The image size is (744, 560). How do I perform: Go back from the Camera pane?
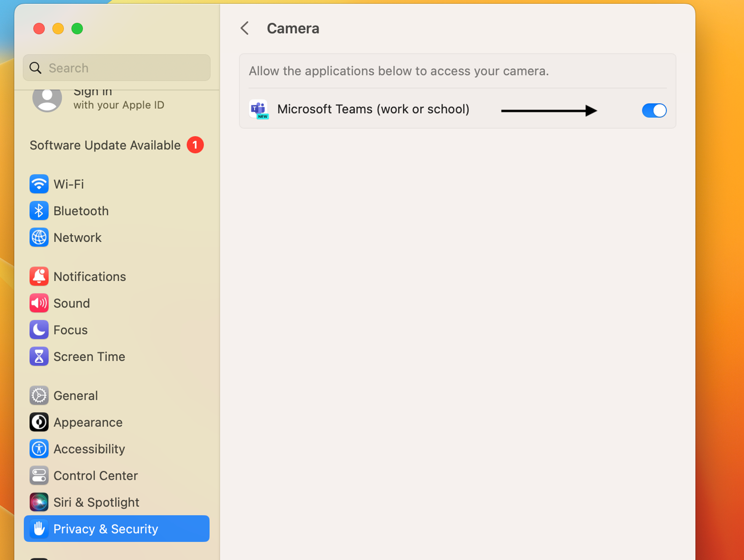click(x=245, y=28)
